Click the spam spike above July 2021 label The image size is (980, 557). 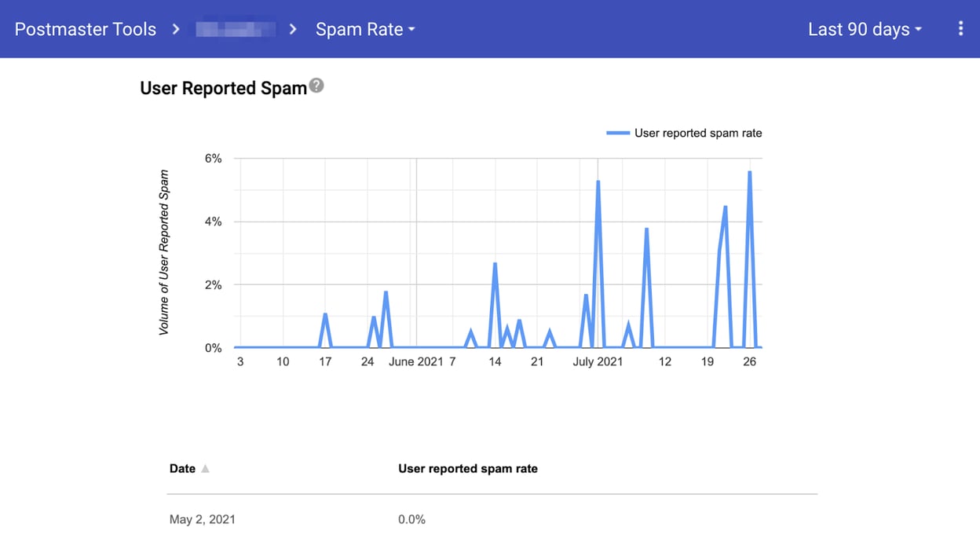pyautogui.click(x=598, y=181)
